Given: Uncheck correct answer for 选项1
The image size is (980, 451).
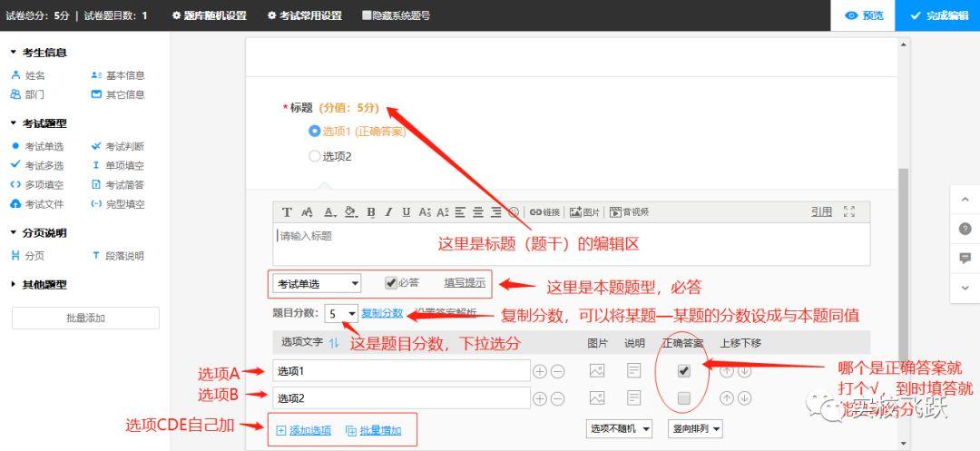Looking at the screenshot, I should [684, 371].
